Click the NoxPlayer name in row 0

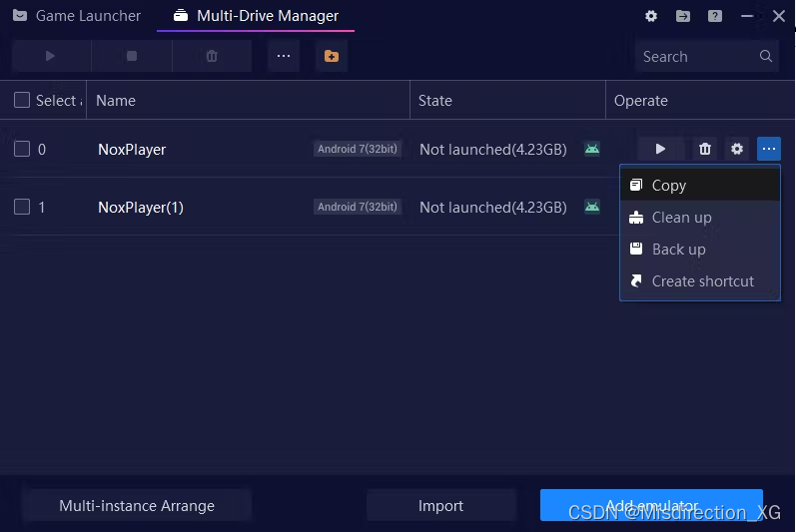(132, 150)
